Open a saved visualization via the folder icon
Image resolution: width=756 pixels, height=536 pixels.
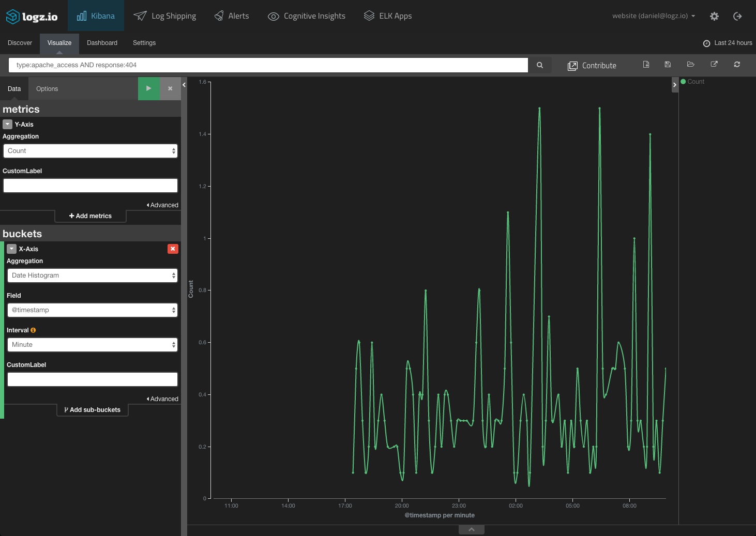tap(690, 65)
